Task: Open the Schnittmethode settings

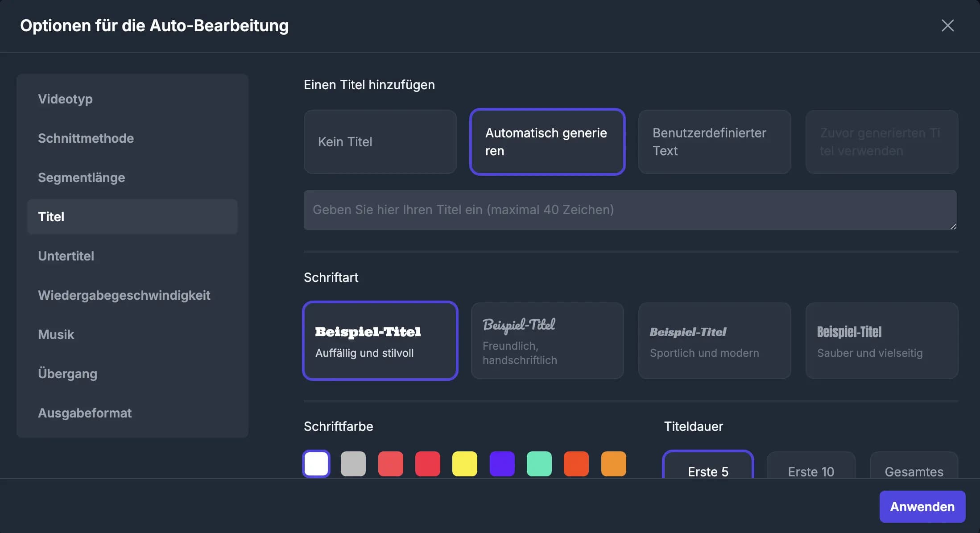Action: click(86, 138)
